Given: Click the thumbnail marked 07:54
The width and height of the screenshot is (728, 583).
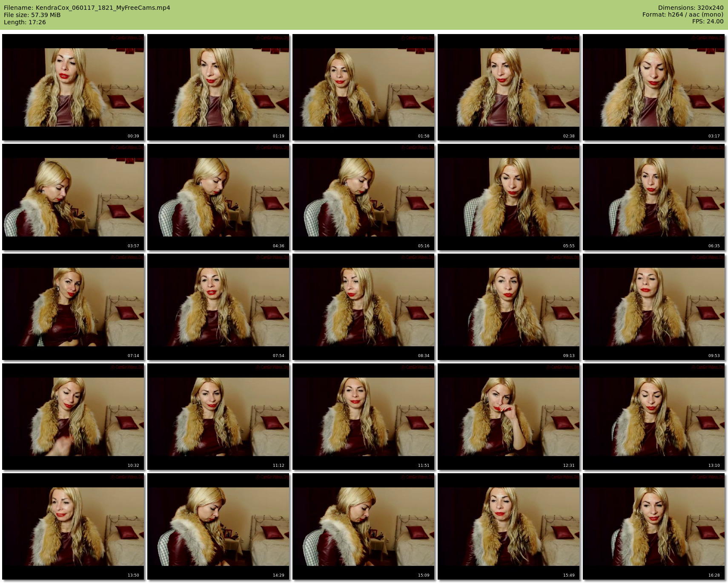Looking at the screenshot, I should [218, 307].
